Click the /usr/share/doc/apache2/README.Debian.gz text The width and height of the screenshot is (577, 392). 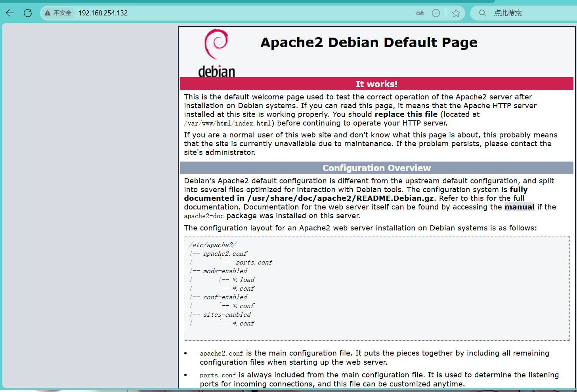click(x=341, y=198)
